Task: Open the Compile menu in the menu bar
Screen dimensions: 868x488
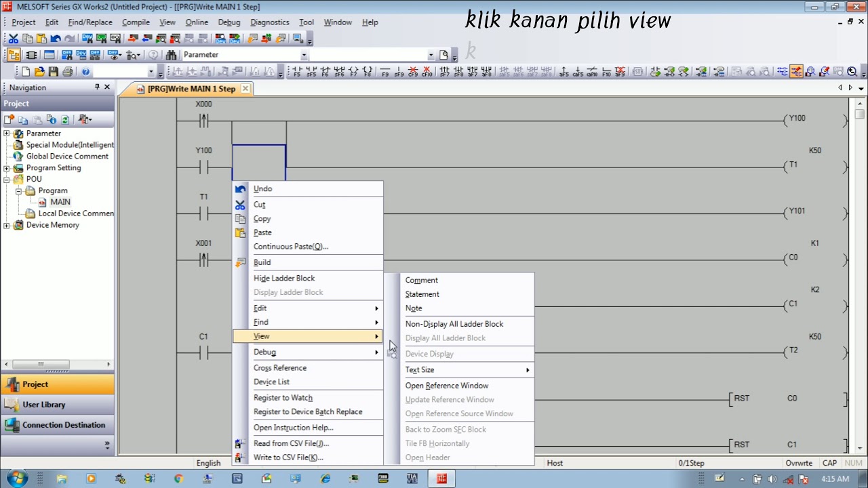Action: tap(136, 22)
